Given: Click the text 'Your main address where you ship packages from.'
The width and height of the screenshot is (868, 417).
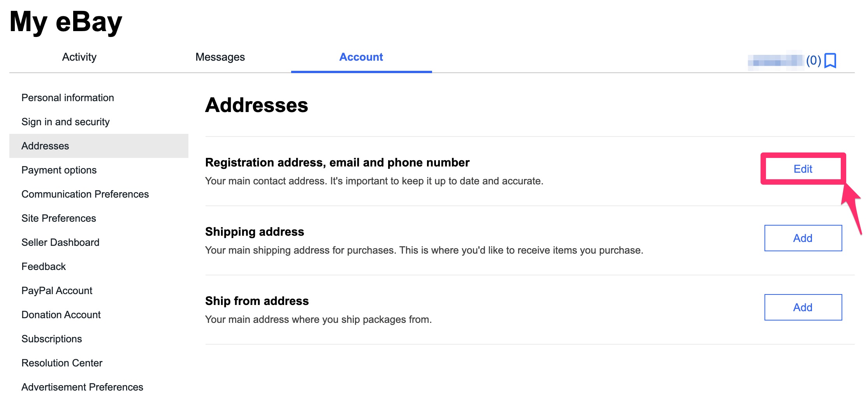Looking at the screenshot, I should (x=318, y=319).
